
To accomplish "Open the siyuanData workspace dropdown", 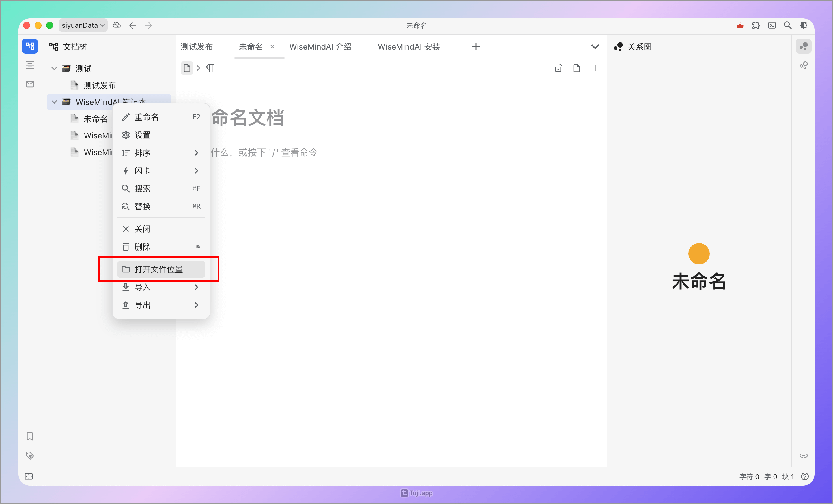I will point(83,25).
